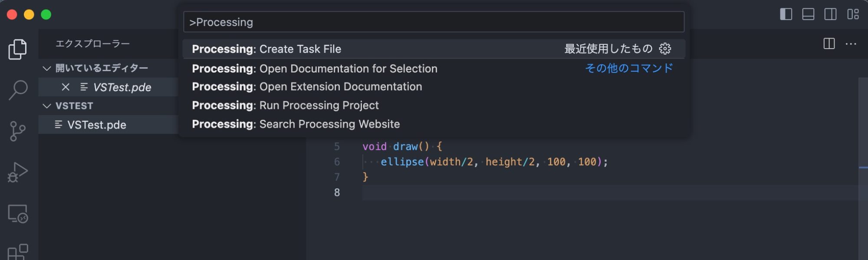This screenshot has height=260, width=868.
Task: Collapse the VSTEST folder section
Action: click(47, 106)
